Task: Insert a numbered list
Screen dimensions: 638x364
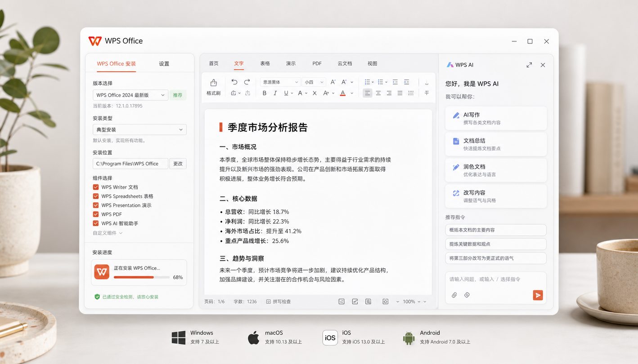Action: (x=381, y=82)
